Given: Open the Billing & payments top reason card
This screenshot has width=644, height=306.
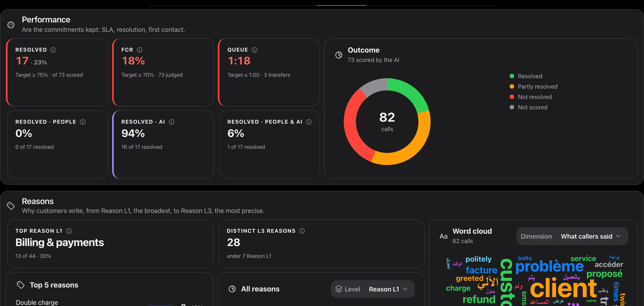Looking at the screenshot, I should click(110, 244).
